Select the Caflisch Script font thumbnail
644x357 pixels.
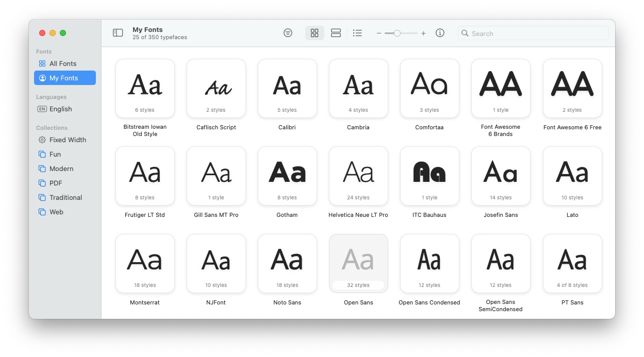click(216, 88)
